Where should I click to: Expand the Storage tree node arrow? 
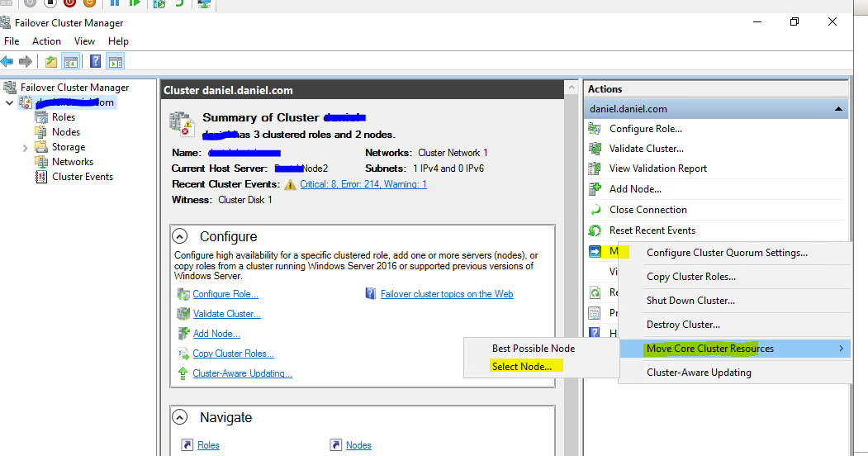coord(25,148)
